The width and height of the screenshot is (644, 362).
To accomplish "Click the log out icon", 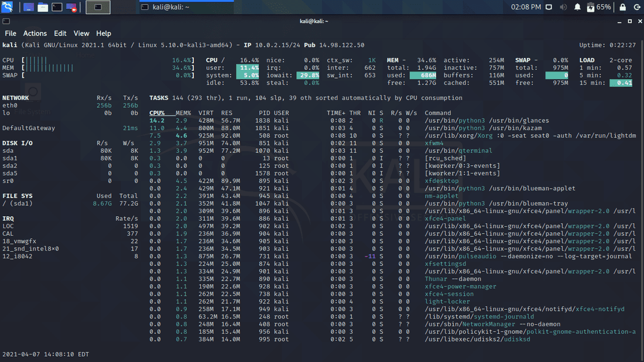I will click(x=636, y=7).
